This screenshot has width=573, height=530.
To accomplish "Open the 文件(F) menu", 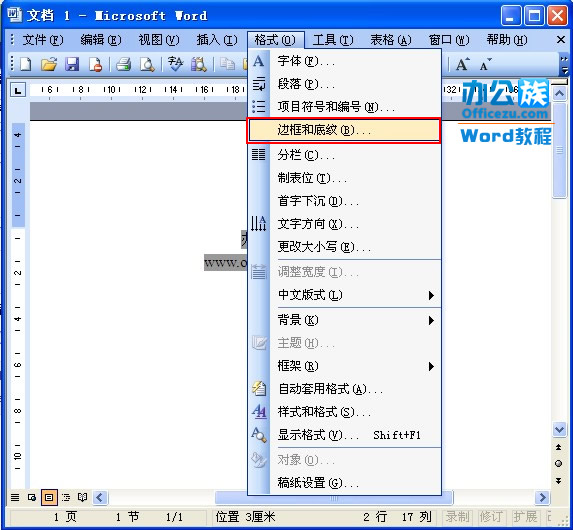I will tap(43, 39).
